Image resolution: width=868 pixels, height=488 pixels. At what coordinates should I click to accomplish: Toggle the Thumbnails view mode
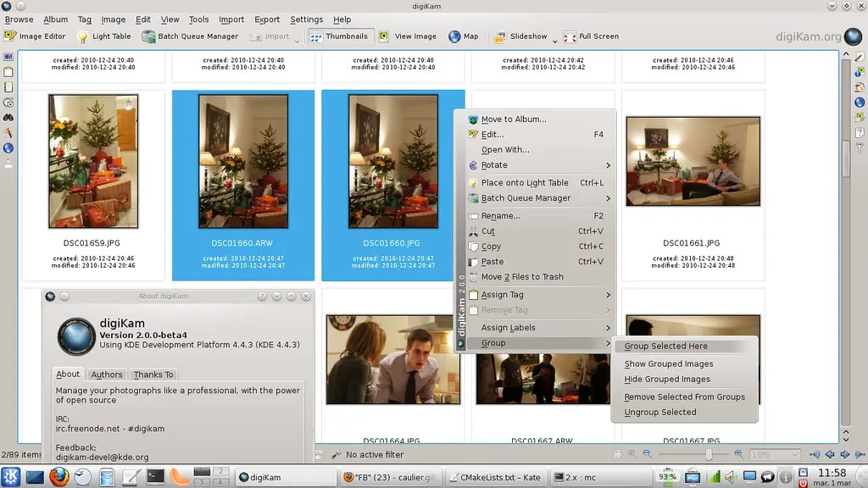[339, 36]
